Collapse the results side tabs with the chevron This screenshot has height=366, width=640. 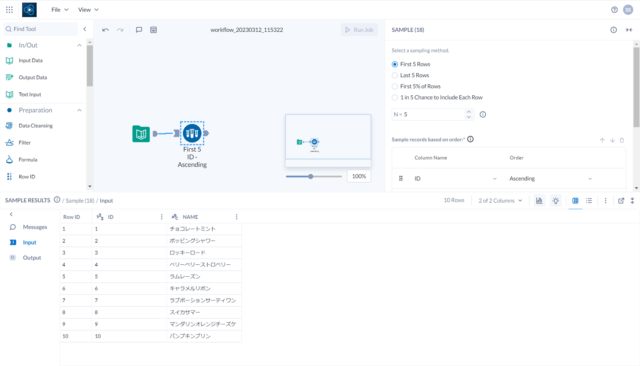(x=11, y=214)
